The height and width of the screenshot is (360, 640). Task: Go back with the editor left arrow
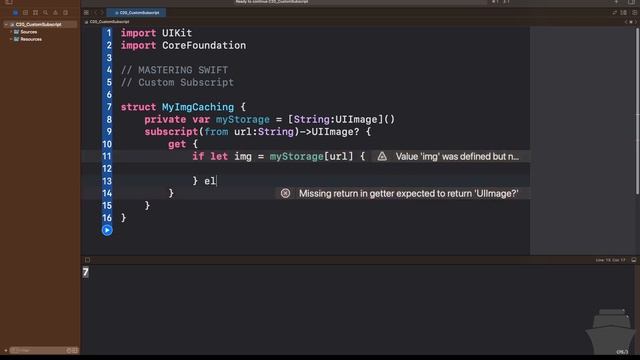(96, 13)
